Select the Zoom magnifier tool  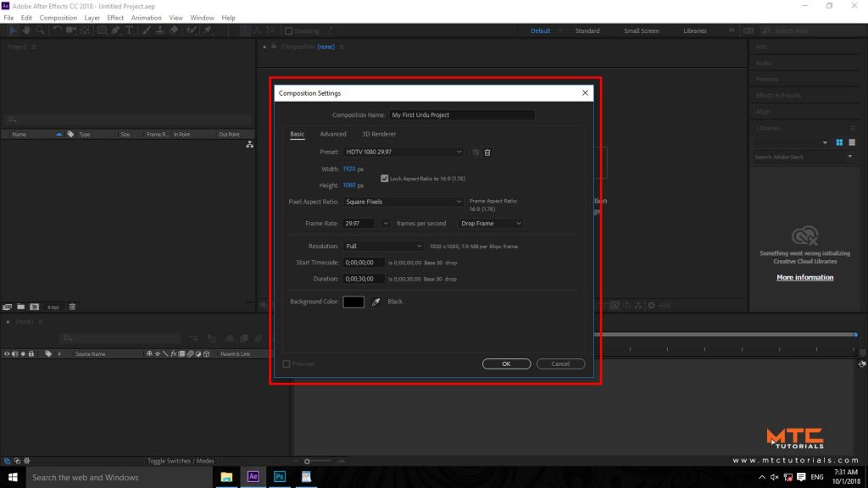(x=40, y=30)
